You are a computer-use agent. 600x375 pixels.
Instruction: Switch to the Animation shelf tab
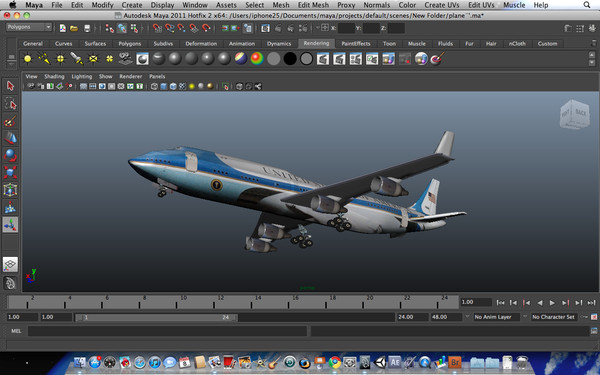click(242, 44)
